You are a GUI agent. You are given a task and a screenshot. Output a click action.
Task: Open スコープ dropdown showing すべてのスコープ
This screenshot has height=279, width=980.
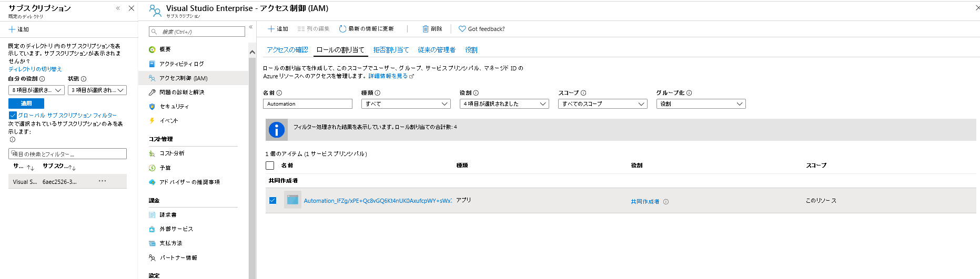(x=603, y=104)
